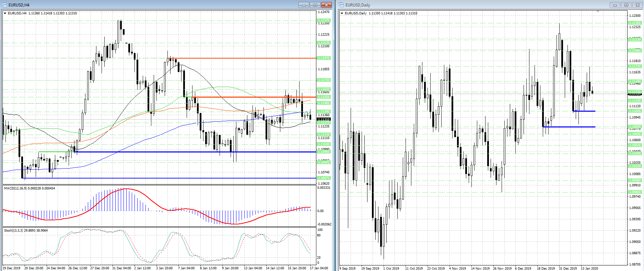Minimize the EURUSD,Daily chart window
This screenshot has width=644, height=271.
[x=615, y=5]
